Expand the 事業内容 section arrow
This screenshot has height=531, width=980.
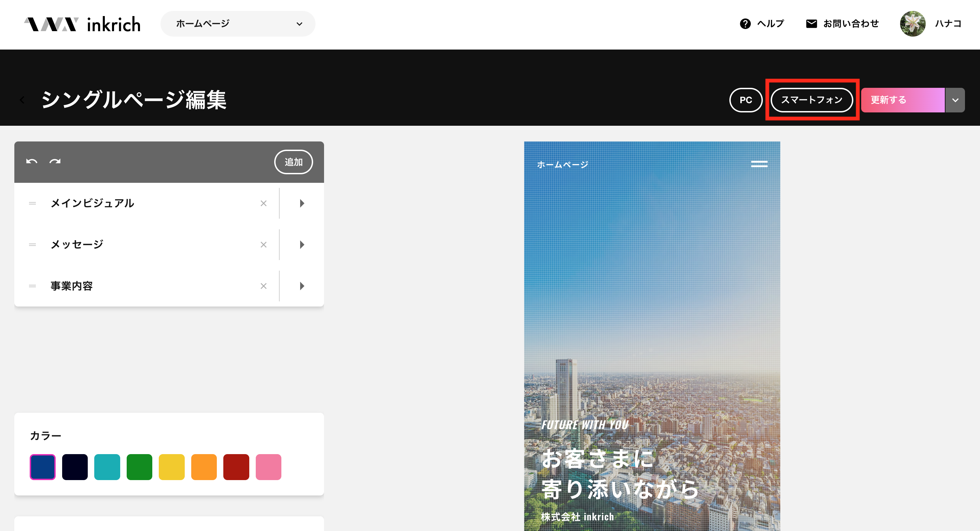coord(302,286)
